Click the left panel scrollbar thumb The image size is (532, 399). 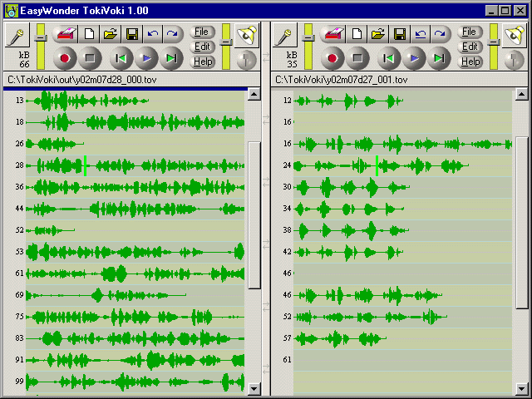click(x=254, y=215)
